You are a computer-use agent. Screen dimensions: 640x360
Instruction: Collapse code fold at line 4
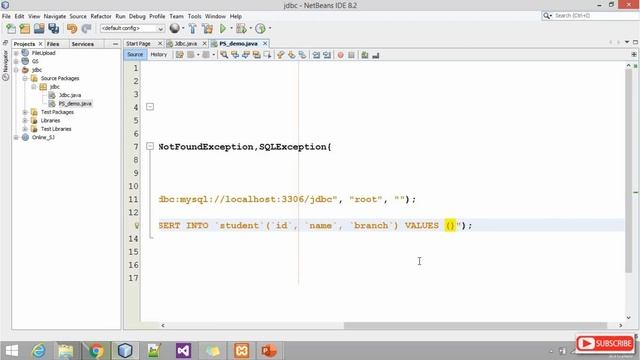point(150,107)
